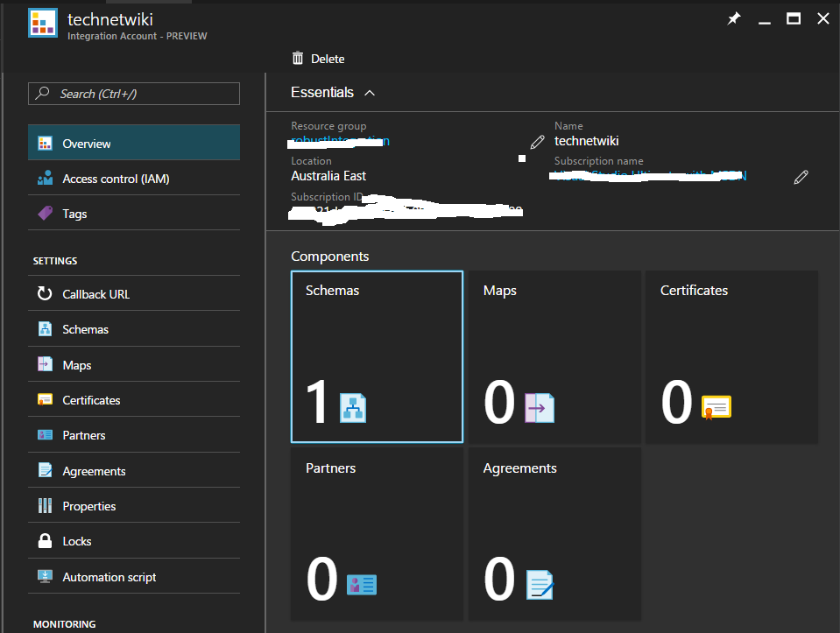Open the Automation script item
The width and height of the screenshot is (840, 633).
134,576
